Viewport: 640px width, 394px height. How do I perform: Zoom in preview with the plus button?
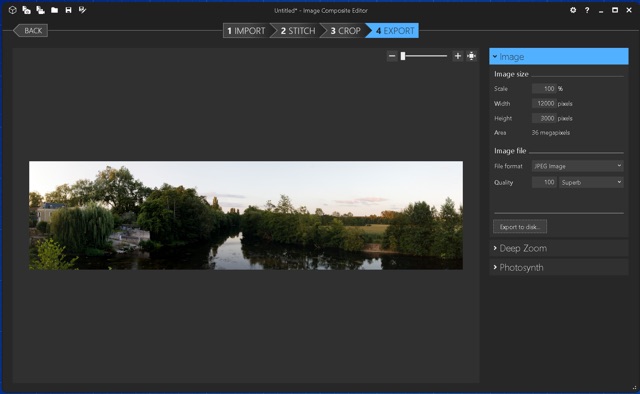(x=458, y=56)
